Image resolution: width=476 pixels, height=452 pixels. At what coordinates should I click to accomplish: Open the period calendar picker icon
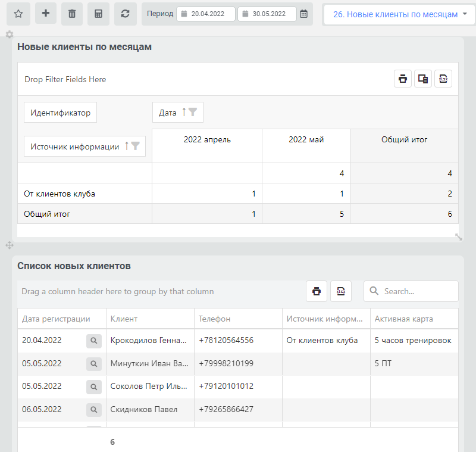tap(303, 14)
